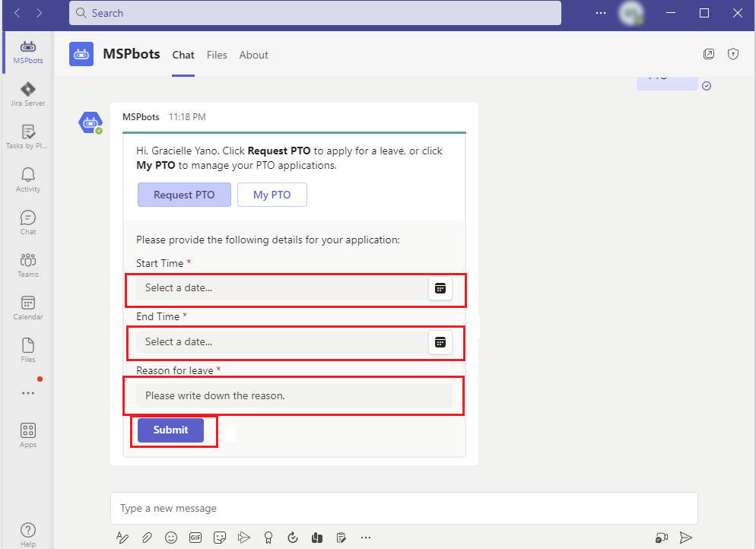Click the attach file paperclip icon
Screen dimensions: 756x549
point(147,538)
